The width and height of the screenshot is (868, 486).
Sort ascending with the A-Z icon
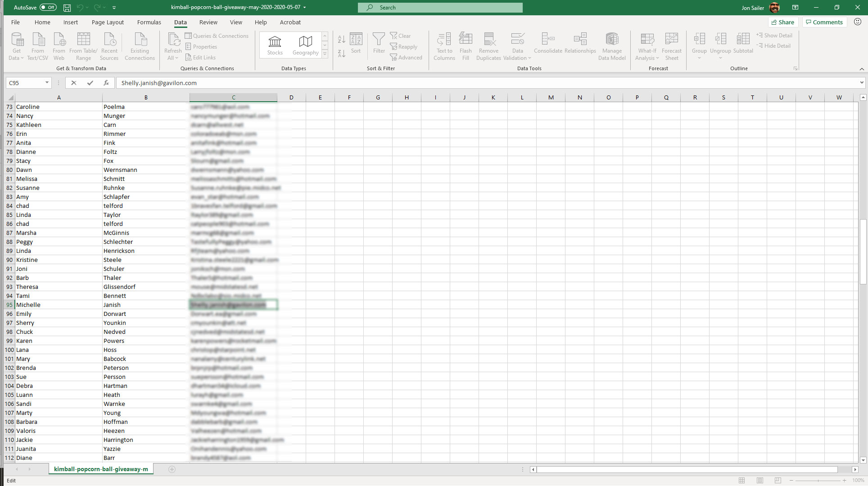click(341, 40)
